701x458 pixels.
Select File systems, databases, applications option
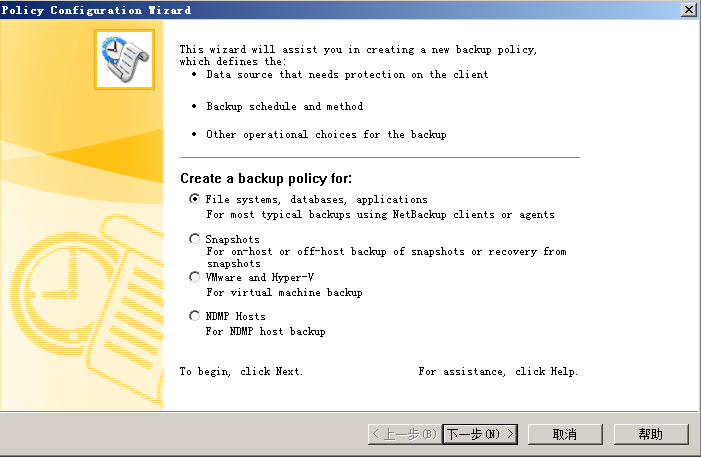click(194, 199)
